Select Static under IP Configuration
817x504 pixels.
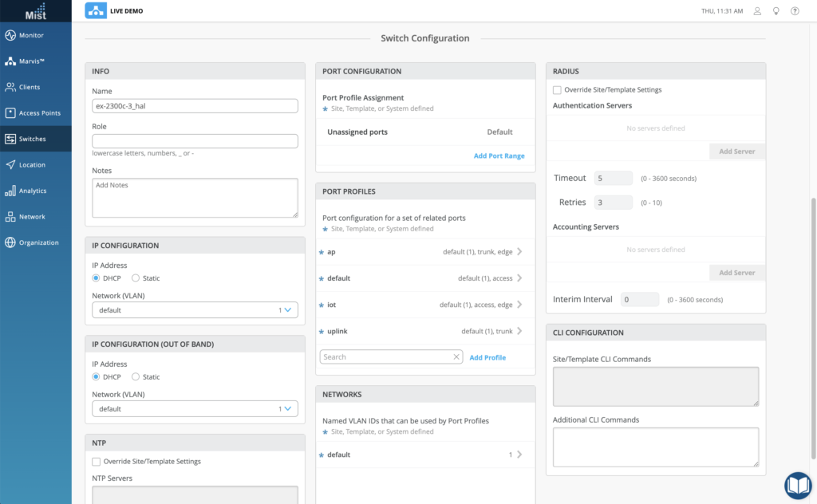pos(136,278)
